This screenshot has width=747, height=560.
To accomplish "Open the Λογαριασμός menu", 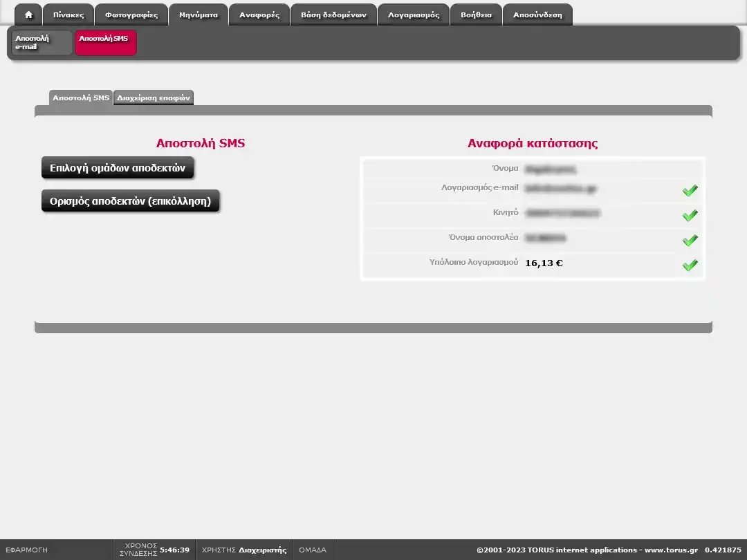I will coord(414,15).
